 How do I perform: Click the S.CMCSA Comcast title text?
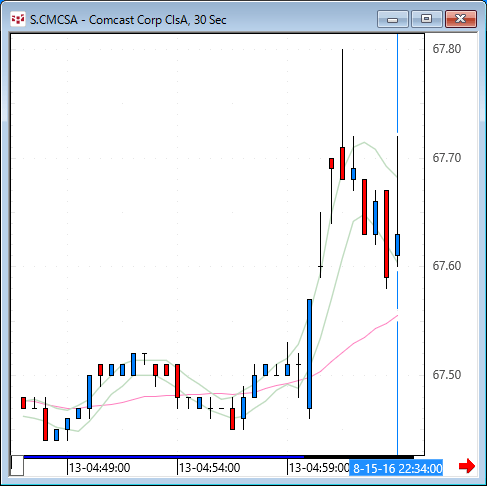point(128,20)
